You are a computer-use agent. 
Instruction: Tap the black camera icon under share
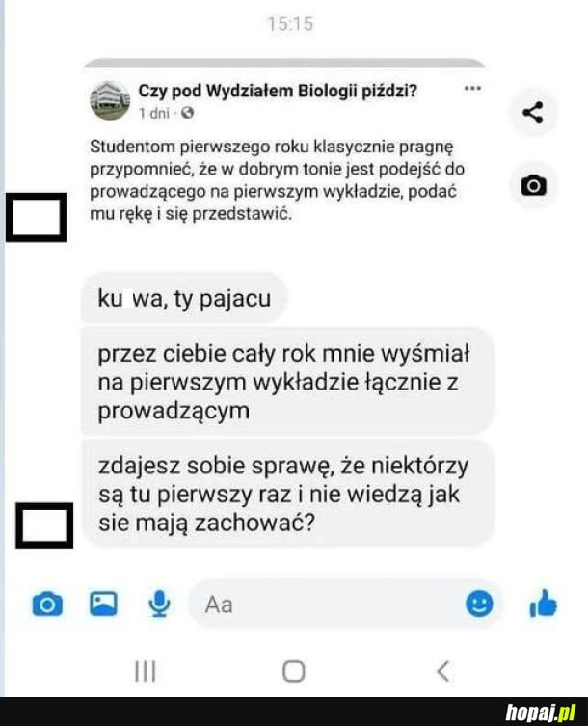(x=533, y=186)
